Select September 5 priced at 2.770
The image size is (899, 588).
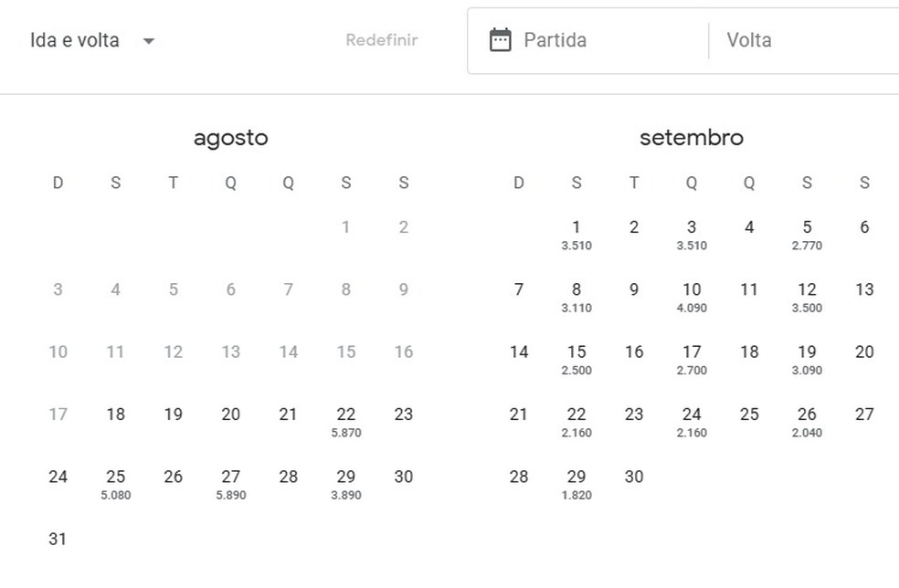pos(807,233)
